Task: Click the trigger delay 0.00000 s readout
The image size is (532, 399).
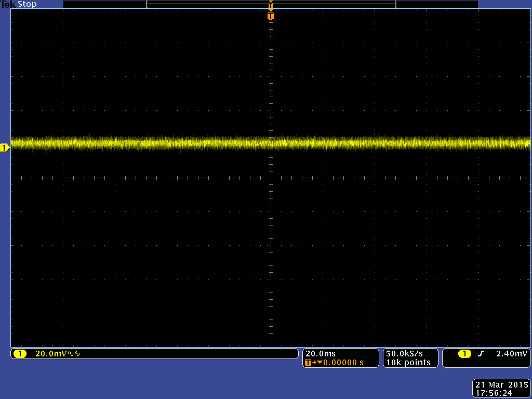Action: [343, 362]
